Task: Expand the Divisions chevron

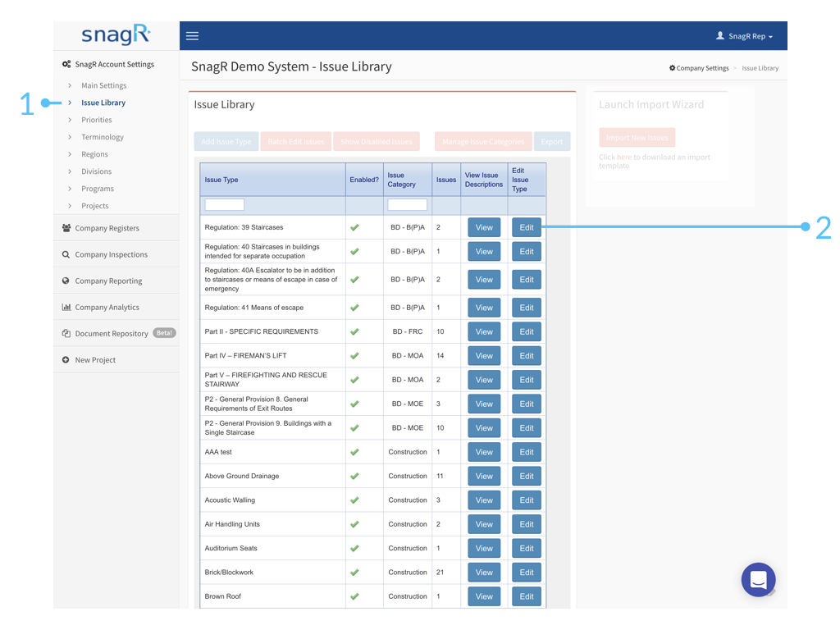Action: click(x=70, y=171)
